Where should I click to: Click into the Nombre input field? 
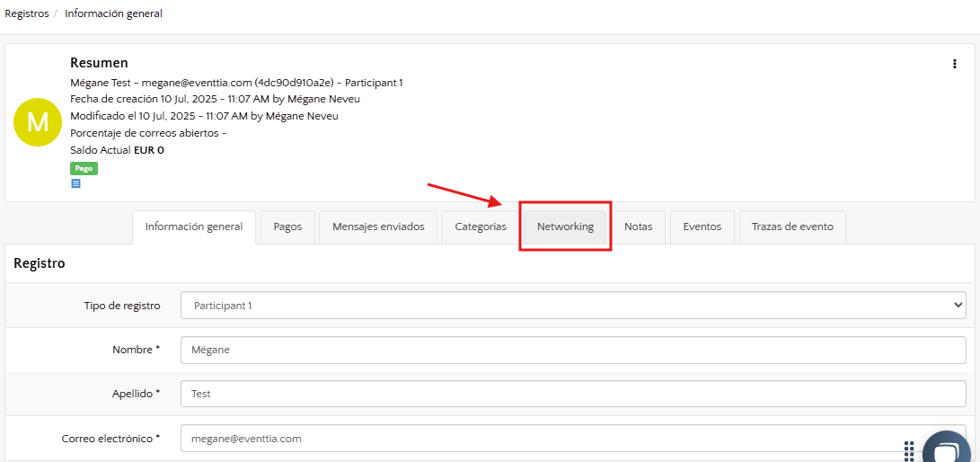(573, 350)
